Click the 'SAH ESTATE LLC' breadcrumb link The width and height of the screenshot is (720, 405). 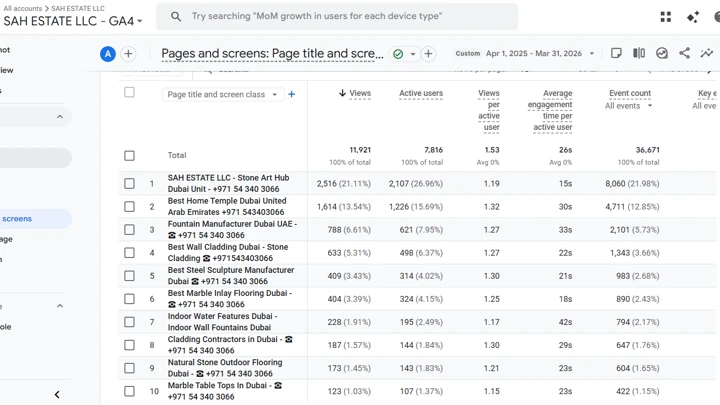(78, 8)
